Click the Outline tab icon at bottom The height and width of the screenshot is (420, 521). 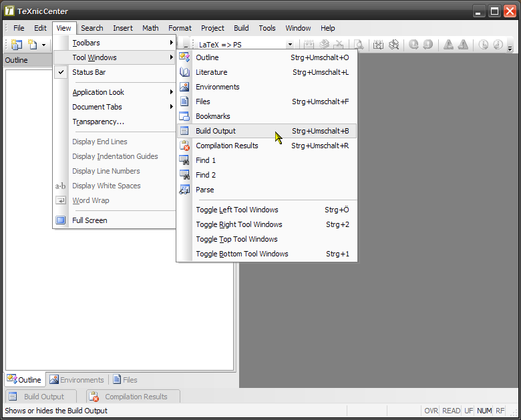tap(12, 379)
